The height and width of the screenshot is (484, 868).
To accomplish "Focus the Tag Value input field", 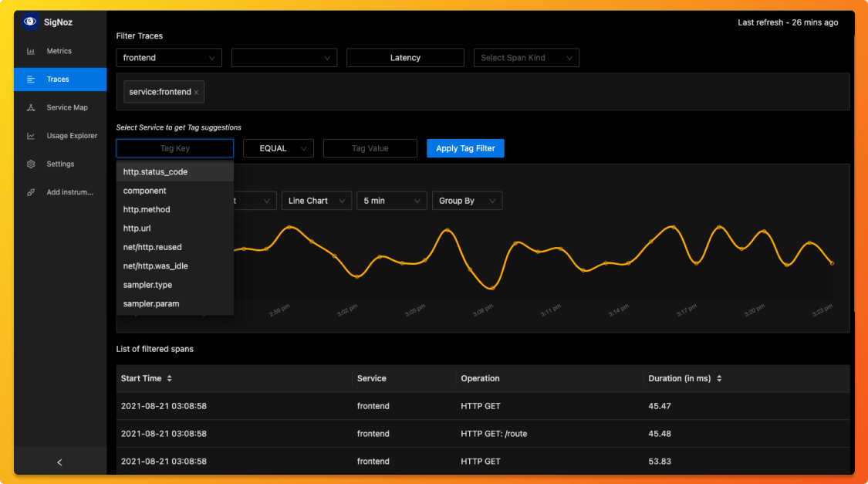I will click(x=370, y=148).
